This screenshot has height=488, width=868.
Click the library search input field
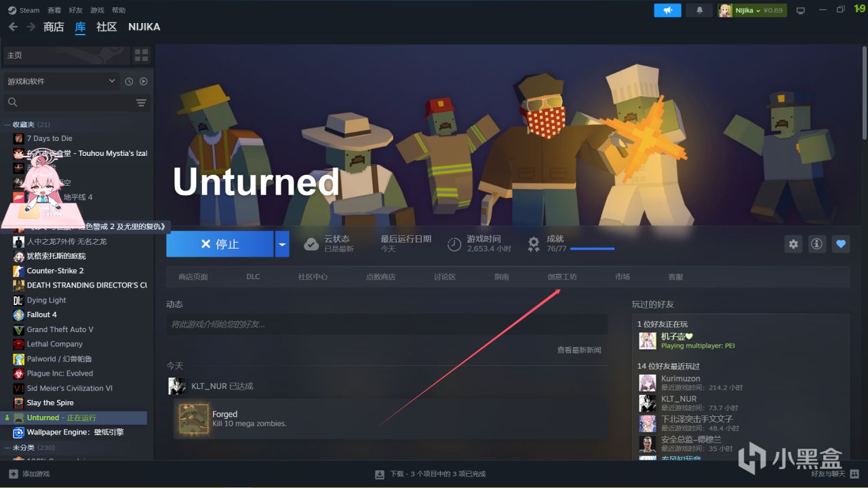[x=77, y=102]
